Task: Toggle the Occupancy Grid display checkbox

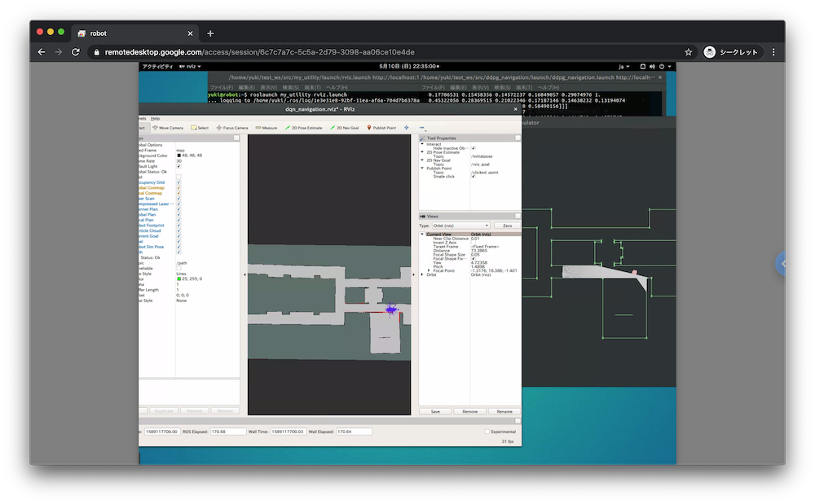Action: pos(178,182)
